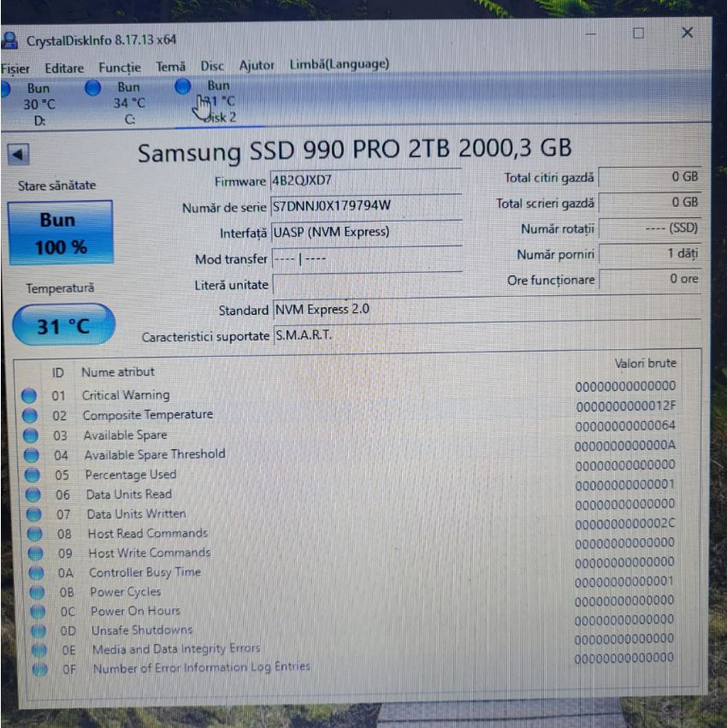Image resolution: width=727 pixels, height=728 pixels.
Task: Click the Total citiri gazdă value 0 GB
Action: (649, 177)
